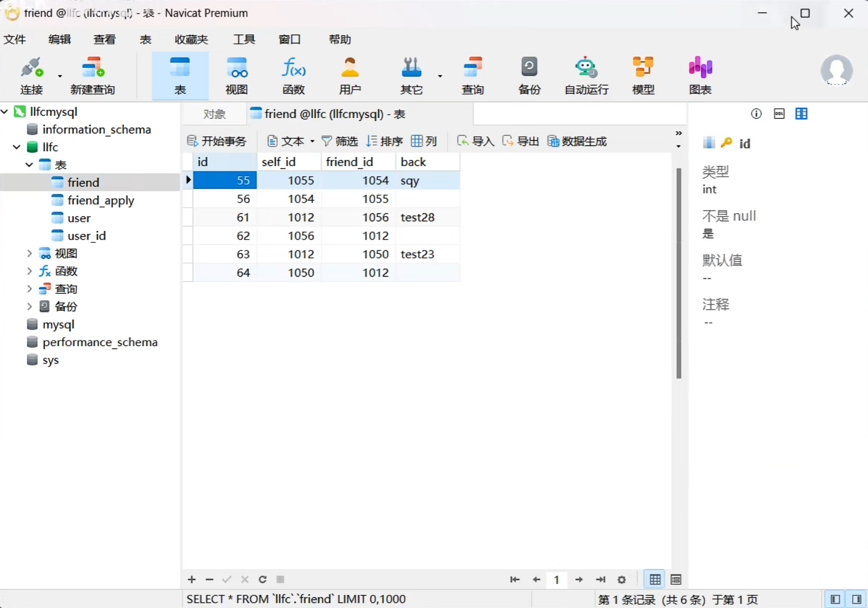Click the self_id column header

289,162
